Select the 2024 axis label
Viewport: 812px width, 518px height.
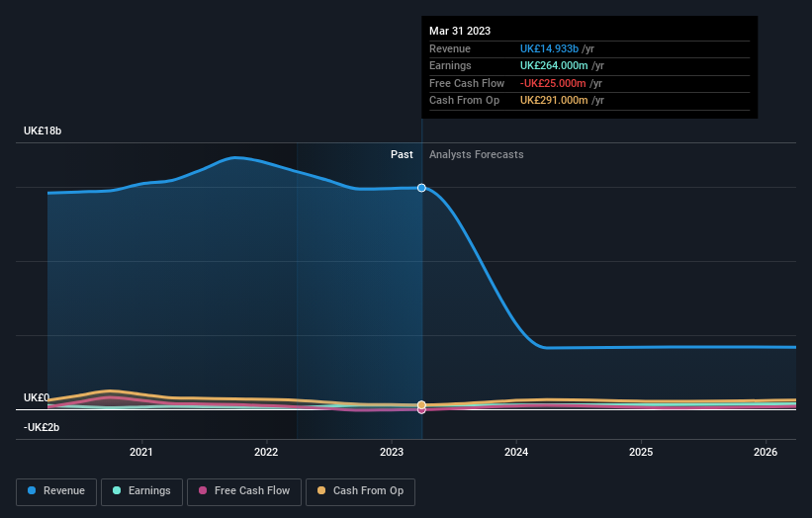(x=516, y=453)
